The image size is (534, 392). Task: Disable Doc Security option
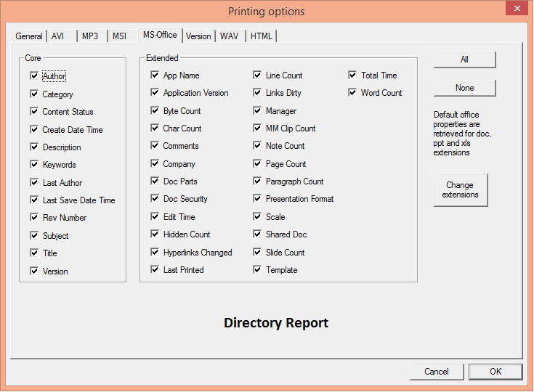[x=155, y=198]
